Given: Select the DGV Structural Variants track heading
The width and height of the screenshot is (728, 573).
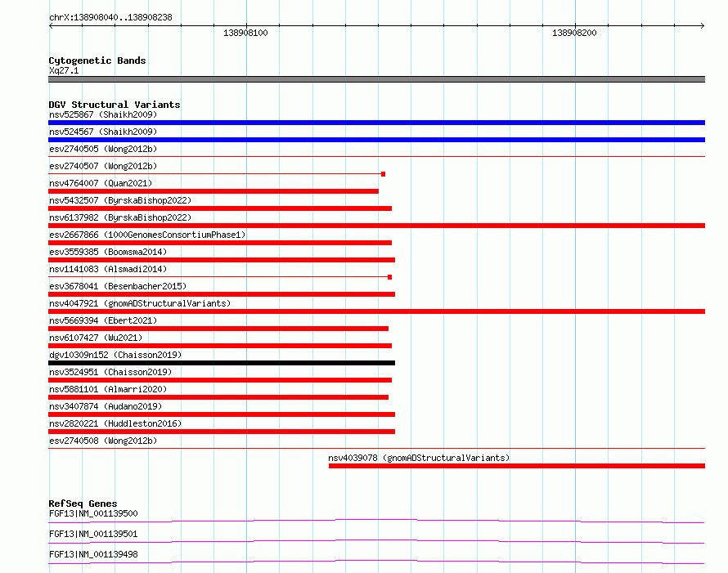Looking at the screenshot, I should (115, 105).
